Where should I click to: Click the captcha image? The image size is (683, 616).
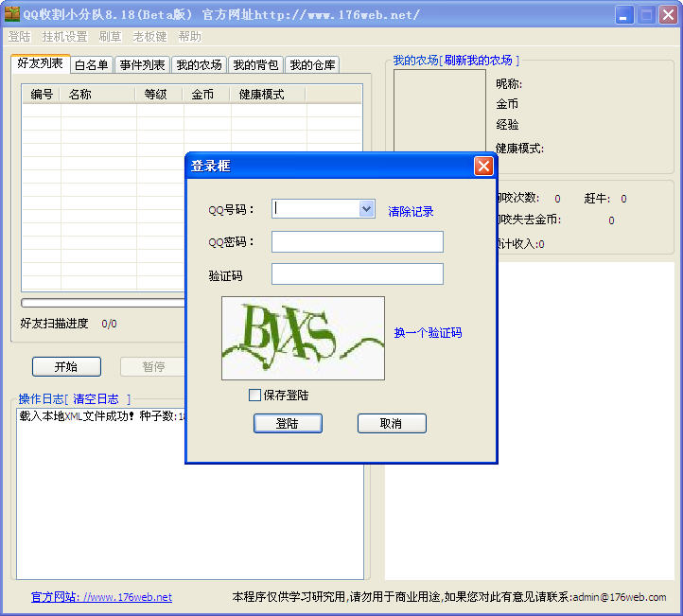pyautogui.click(x=303, y=339)
